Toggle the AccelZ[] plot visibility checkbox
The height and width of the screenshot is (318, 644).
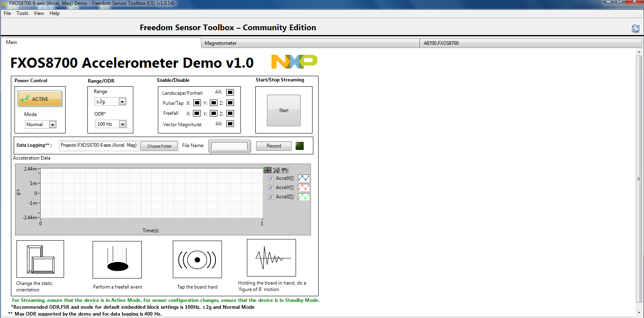point(271,197)
